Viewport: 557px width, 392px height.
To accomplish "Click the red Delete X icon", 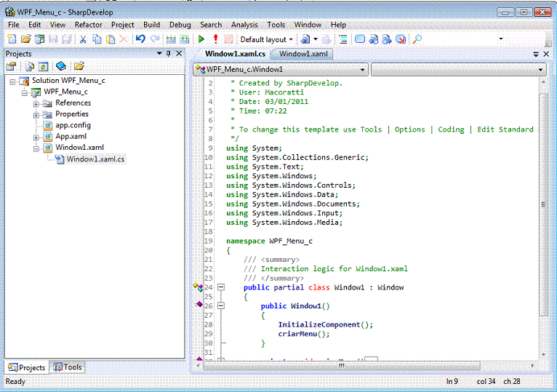I will point(124,39).
